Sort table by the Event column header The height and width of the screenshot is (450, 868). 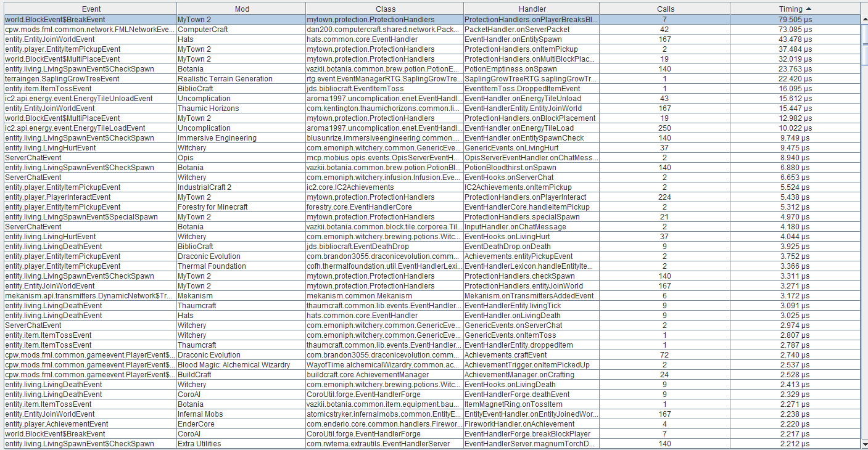[x=91, y=9]
